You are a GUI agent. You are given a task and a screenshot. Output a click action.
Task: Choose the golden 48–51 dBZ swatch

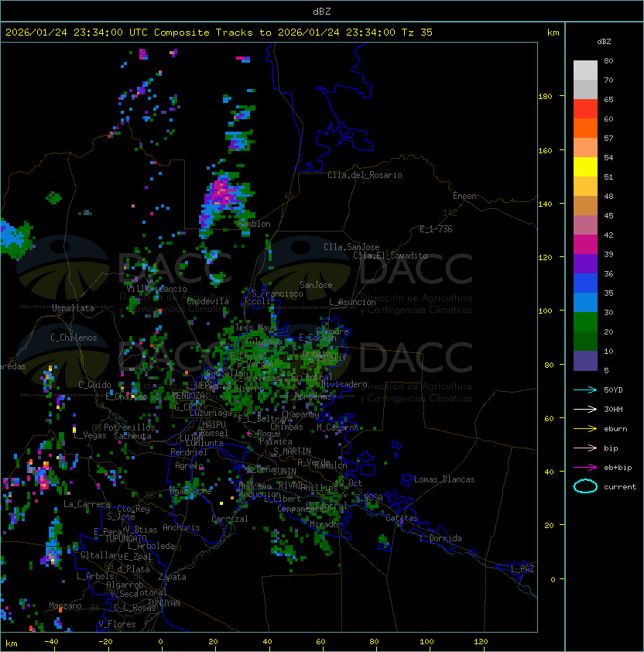click(x=585, y=187)
